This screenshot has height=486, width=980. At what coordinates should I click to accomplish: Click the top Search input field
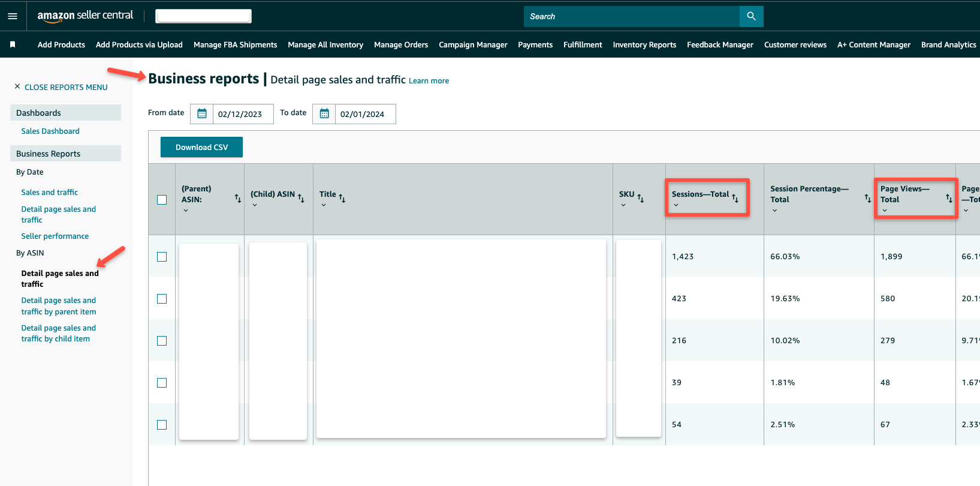[632, 16]
